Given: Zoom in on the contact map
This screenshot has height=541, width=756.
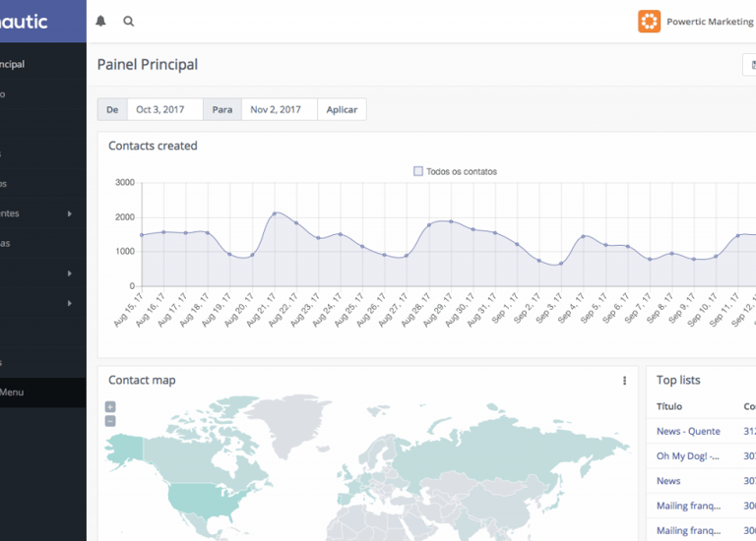Looking at the screenshot, I should tap(110, 407).
